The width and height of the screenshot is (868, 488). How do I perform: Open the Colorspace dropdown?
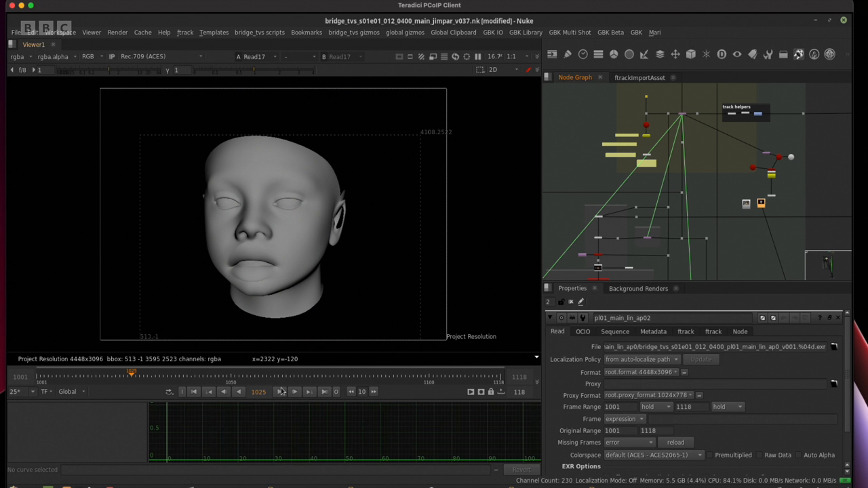tap(653, 455)
